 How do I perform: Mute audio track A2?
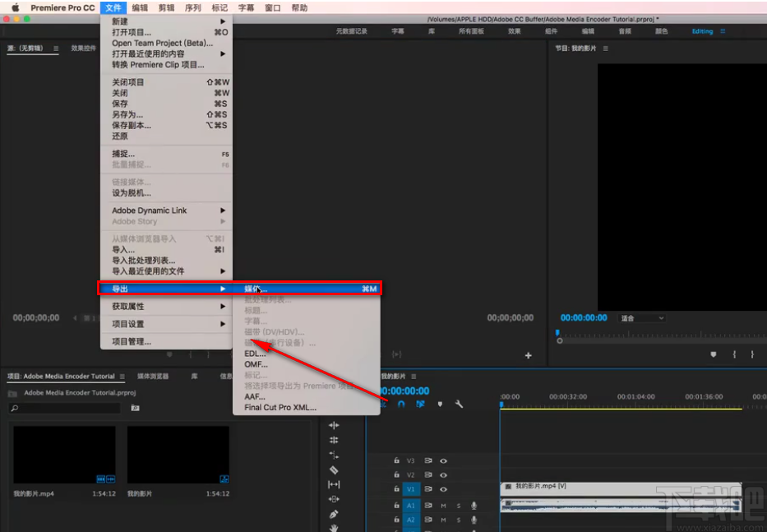pos(443,520)
